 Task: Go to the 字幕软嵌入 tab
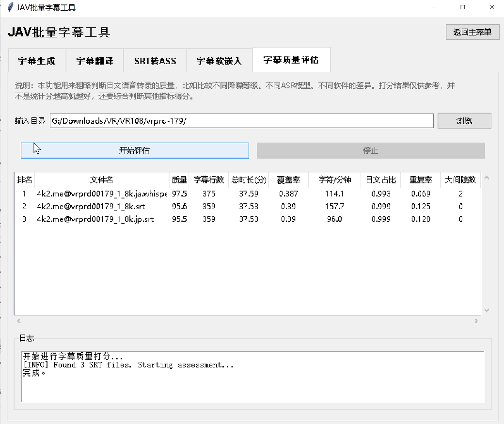click(x=219, y=61)
